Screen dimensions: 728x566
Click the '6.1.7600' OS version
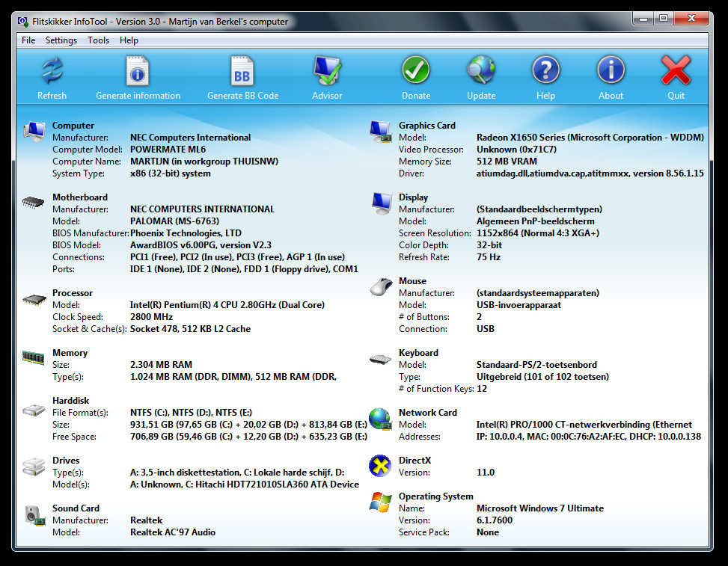[495, 520]
